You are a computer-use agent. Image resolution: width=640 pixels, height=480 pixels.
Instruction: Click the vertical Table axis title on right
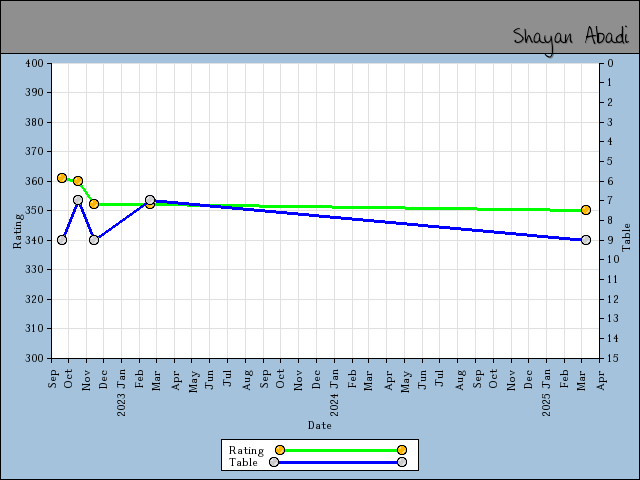pyautogui.click(x=626, y=238)
